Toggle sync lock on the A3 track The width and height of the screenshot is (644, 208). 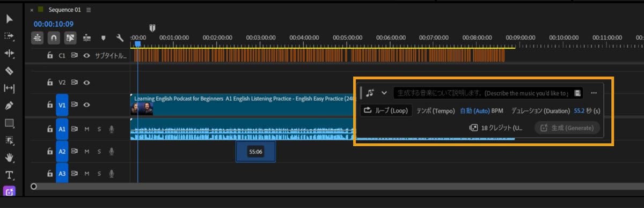(x=75, y=174)
